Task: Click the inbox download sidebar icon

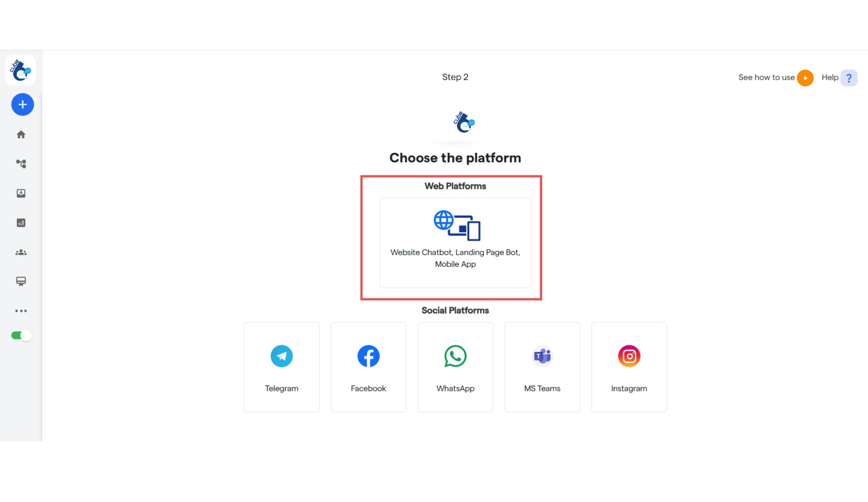Action: (20, 193)
